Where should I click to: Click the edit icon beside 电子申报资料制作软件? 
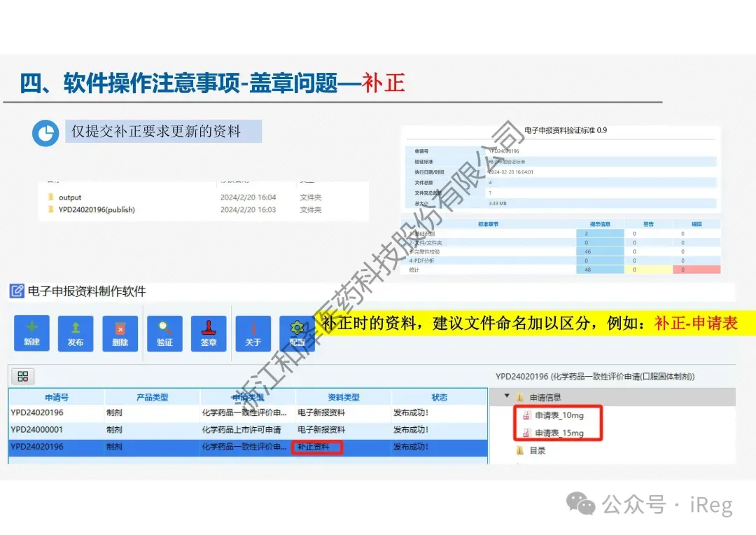(17, 291)
